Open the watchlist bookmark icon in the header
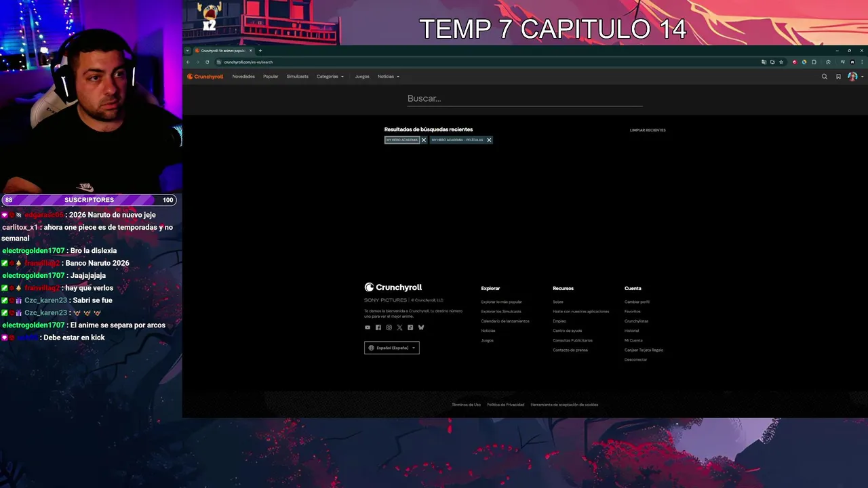Screen dimensions: 868x488 pyautogui.click(x=838, y=77)
